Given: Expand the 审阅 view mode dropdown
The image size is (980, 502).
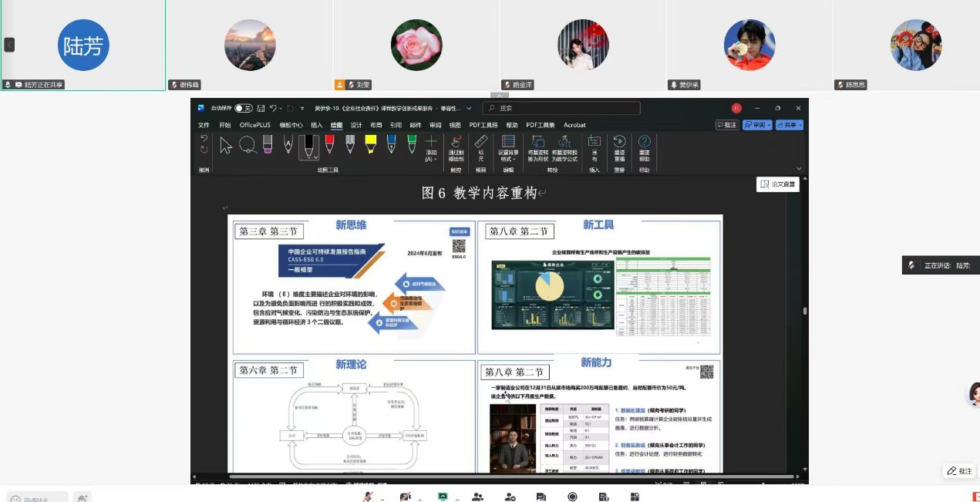Looking at the screenshot, I should point(769,125).
